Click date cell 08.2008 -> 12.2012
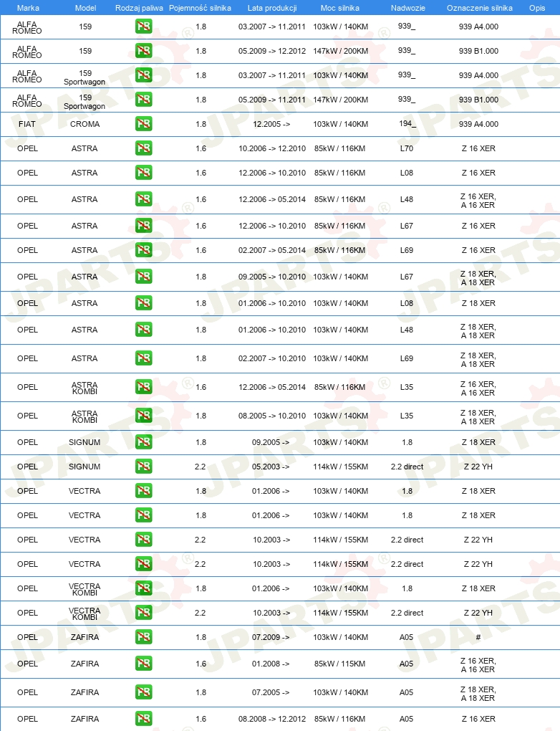The height and width of the screenshot is (731, 560). click(272, 719)
